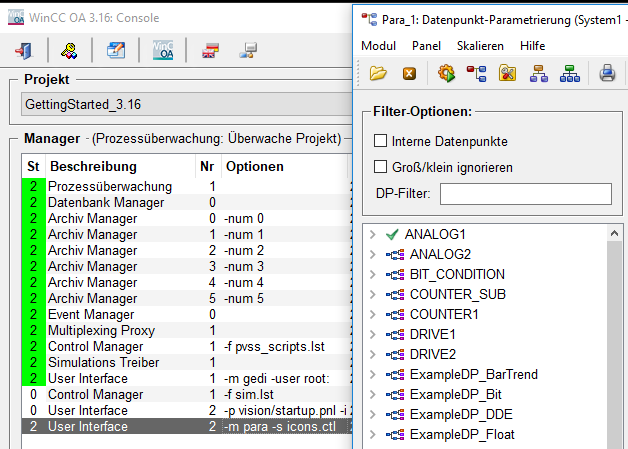The width and height of the screenshot is (628, 449).
Task: Click the orange X icon in Para toolbar
Action: (x=408, y=72)
